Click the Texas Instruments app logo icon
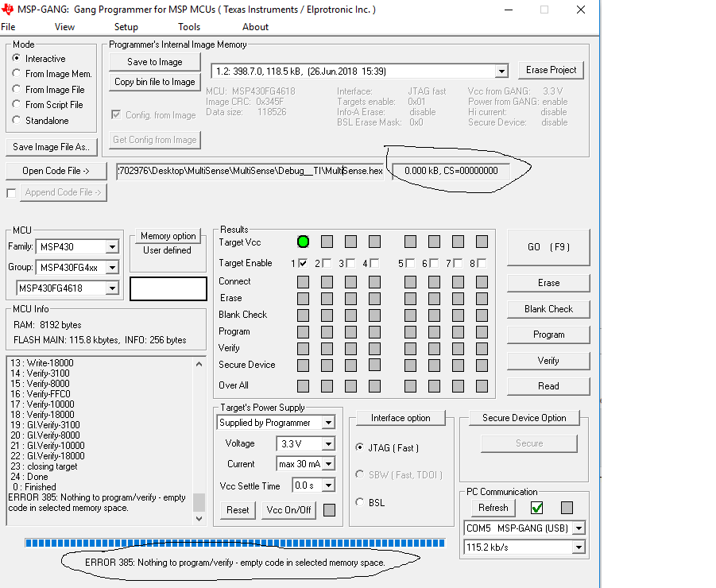 [x=7, y=9]
